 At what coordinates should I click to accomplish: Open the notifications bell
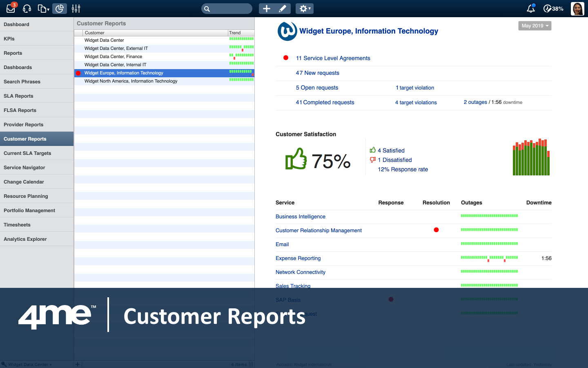[x=531, y=9]
